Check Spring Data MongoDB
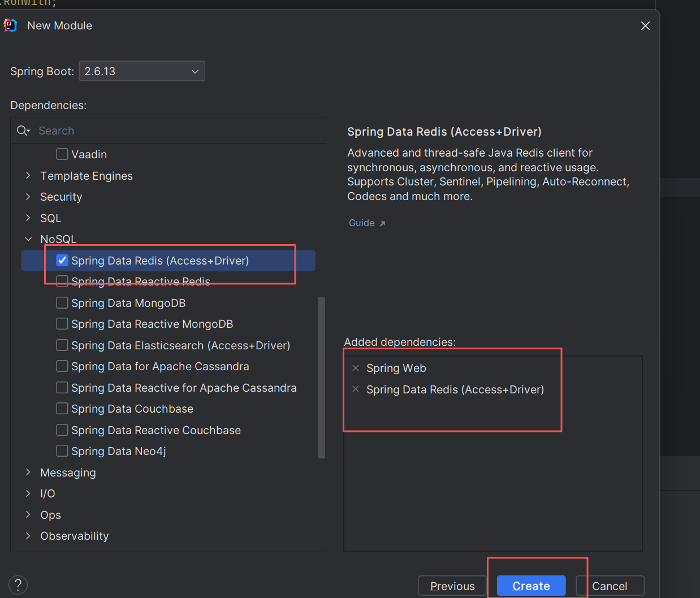The width and height of the screenshot is (700, 598). pyautogui.click(x=62, y=302)
